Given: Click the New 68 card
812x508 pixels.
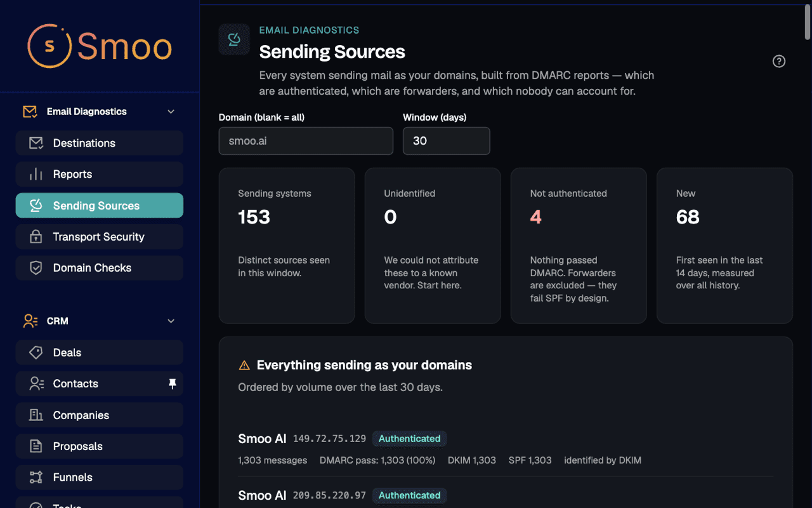Looking at the screenshot, I should point(724,246).
